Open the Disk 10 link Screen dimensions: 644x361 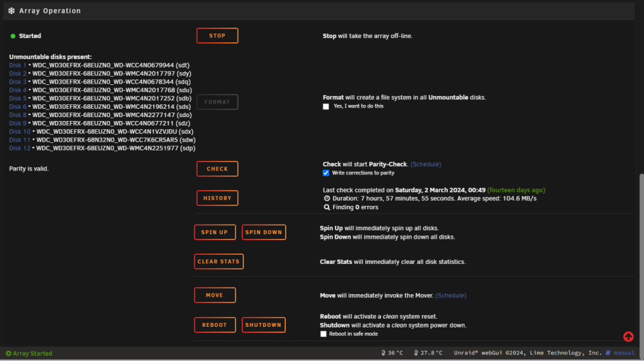[x=20, y=132]
